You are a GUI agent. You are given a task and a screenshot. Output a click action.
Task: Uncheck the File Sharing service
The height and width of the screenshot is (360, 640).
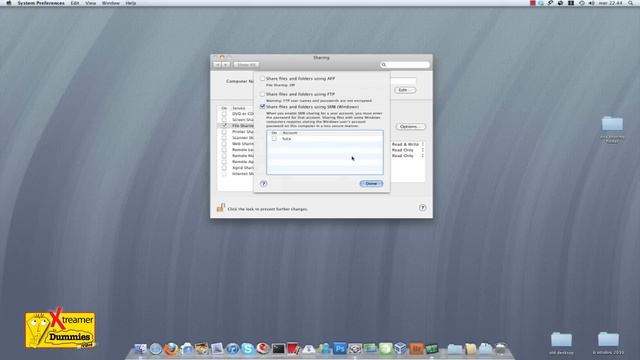click(x=224, y=126)
